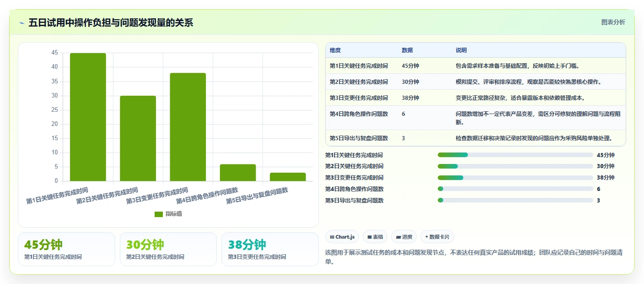
Task: Click the 数据 column header
Action: (407, 50)
